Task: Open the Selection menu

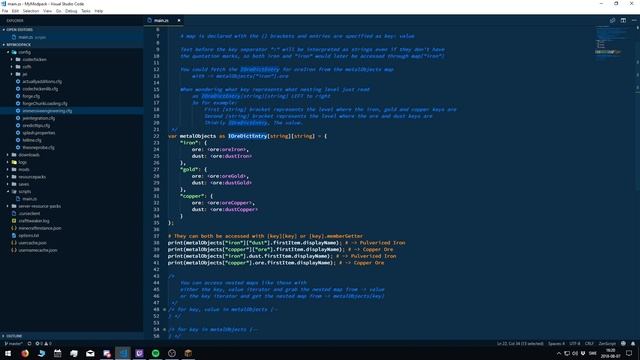Action: [31, 11]
